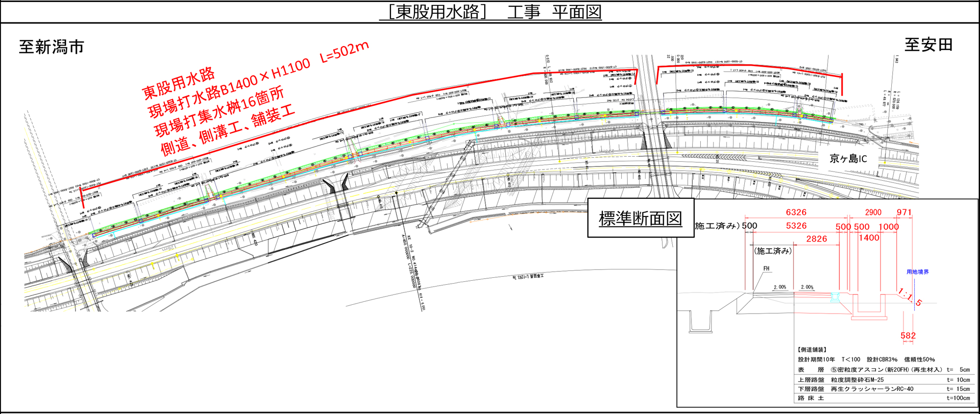Viewport: 980px width, 414px height.
Task: Select the 【側道舗装】 heading
Action: click(x=812, y=349)
